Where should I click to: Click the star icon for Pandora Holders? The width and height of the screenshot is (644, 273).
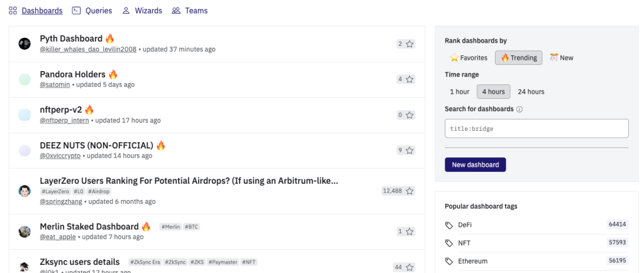tap(409, 79)
